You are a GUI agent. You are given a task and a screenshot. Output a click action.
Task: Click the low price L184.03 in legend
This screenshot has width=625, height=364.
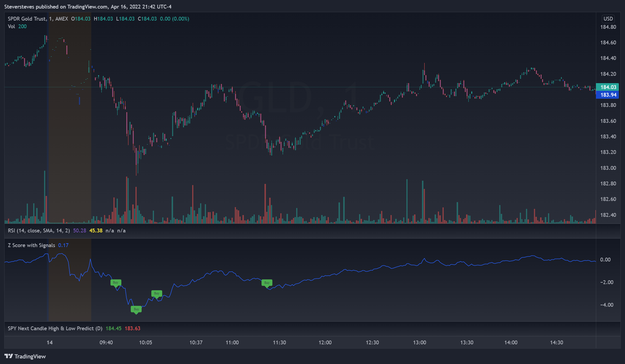pos(125,19)
